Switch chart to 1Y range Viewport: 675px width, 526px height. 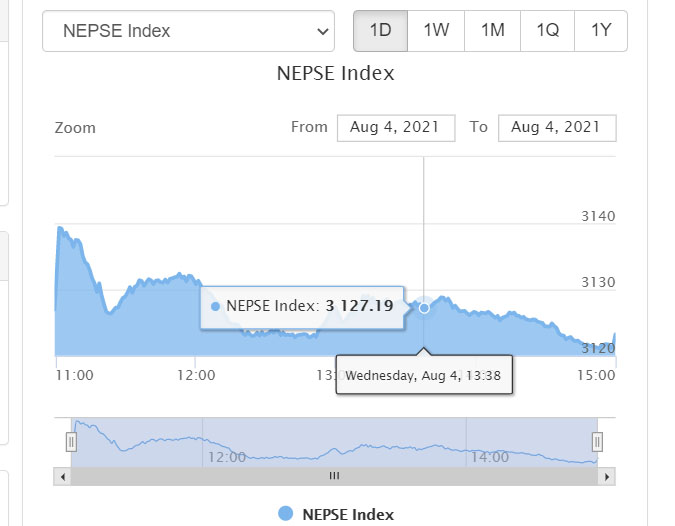(x=601, y=30)
